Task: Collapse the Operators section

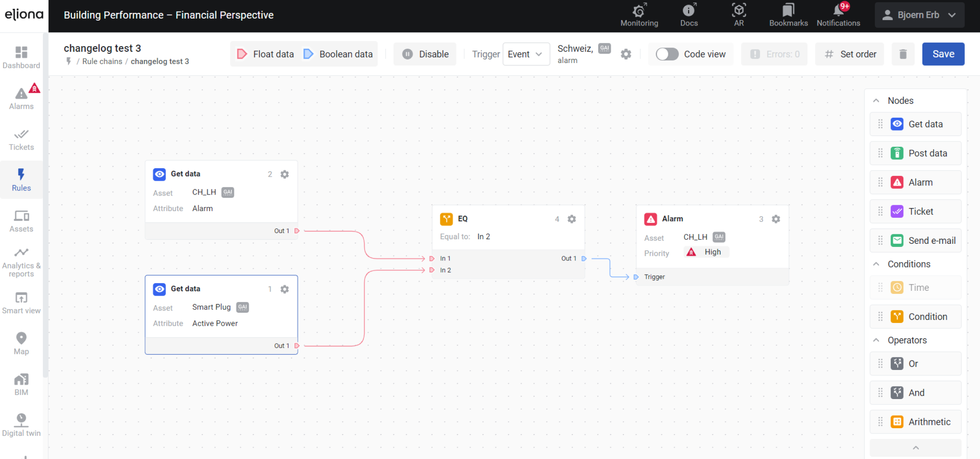Action: click(876, 340)
